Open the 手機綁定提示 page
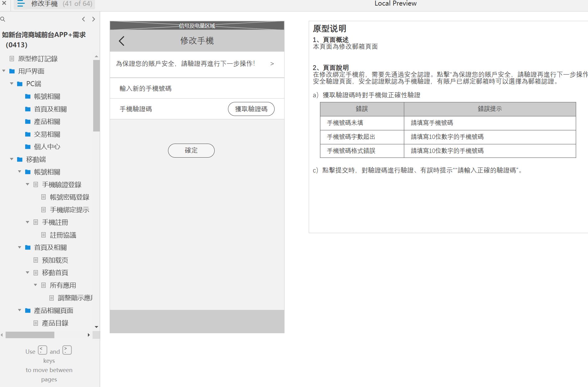Viewport: 588px width, 387px height. click(x=69, y=210)
